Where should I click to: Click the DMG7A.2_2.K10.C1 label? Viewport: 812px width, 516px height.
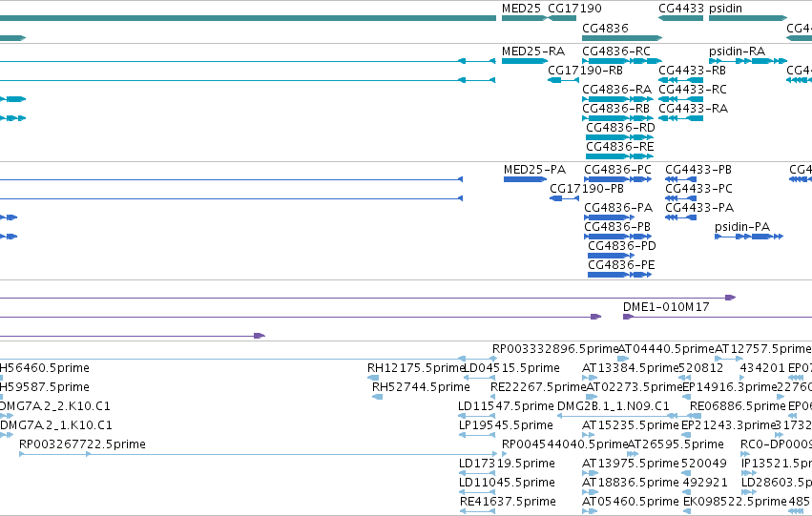pos(55,406)
